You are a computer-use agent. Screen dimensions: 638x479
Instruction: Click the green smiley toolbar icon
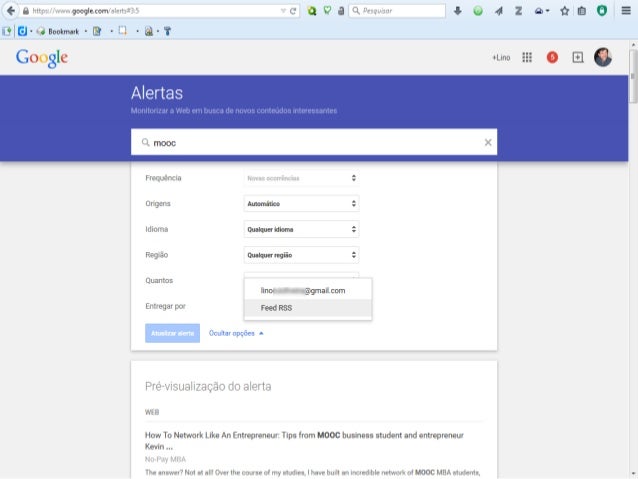click(x=478, y=11)
